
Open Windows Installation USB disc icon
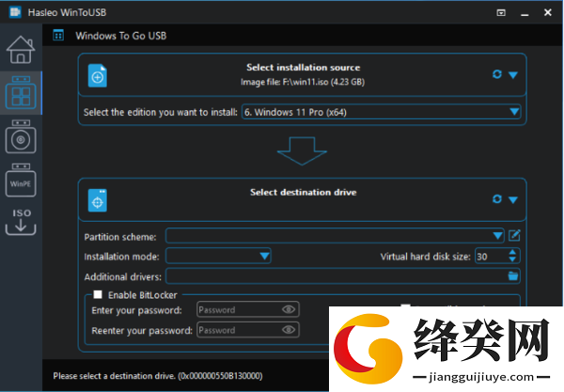click(21, 136)
